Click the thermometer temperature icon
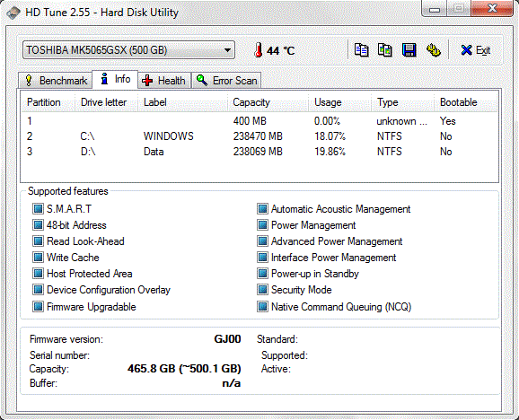Image resolution: width=519 pixels, height=420 pixels. click(x=259, y=50)
